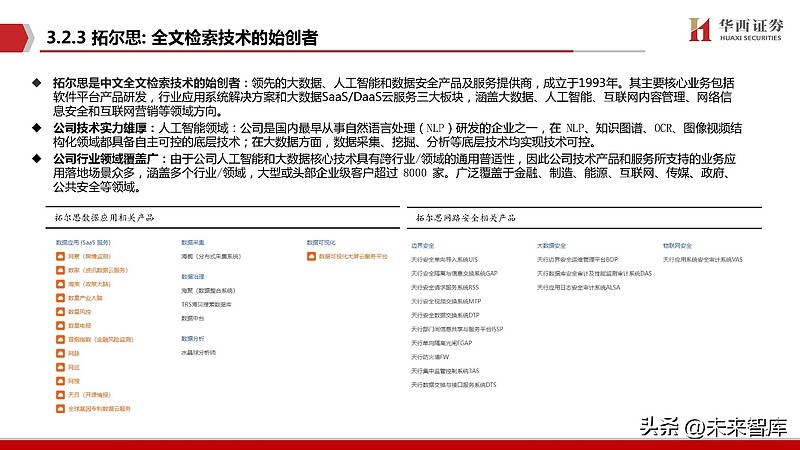Click the orange icon beside 数据可视化大屏云服务平台

311,256
